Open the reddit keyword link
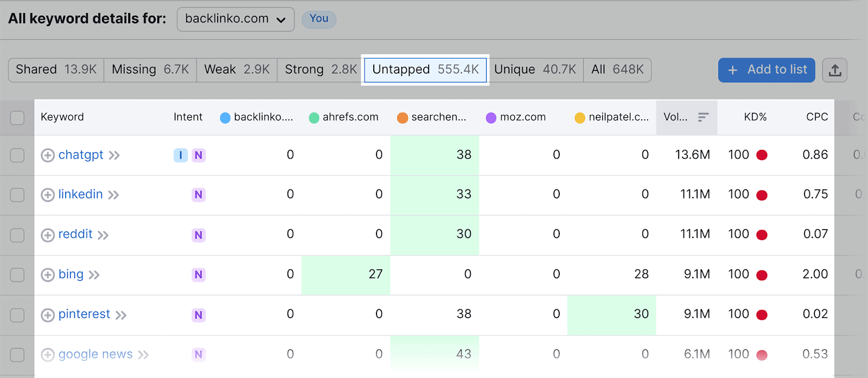The height and width of the screenshot is (378, 868). click(x=75, y=234)
